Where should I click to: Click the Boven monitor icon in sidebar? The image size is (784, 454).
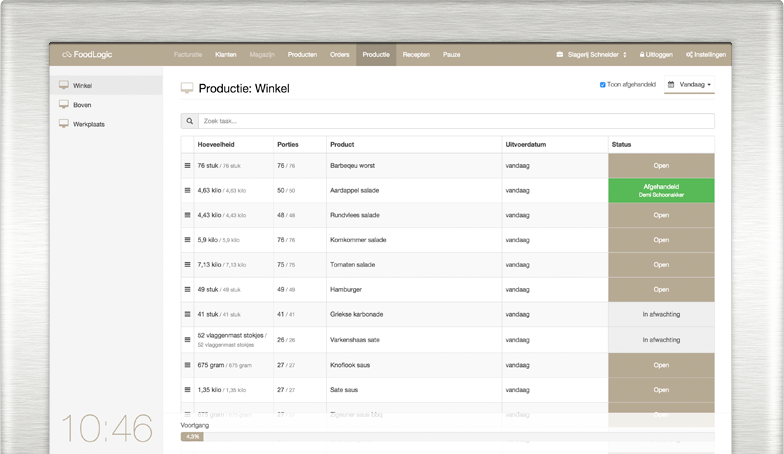coord(64,104)
